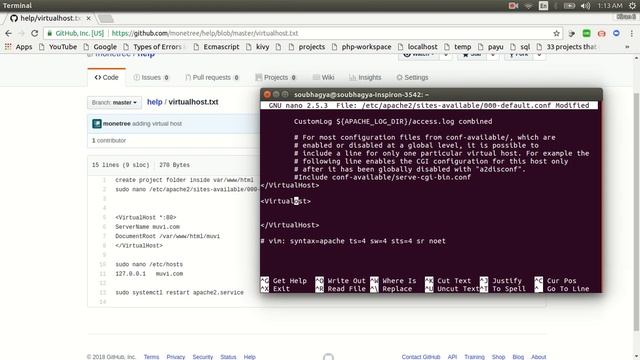Close the terminal window with red button

tap(267, 94)
